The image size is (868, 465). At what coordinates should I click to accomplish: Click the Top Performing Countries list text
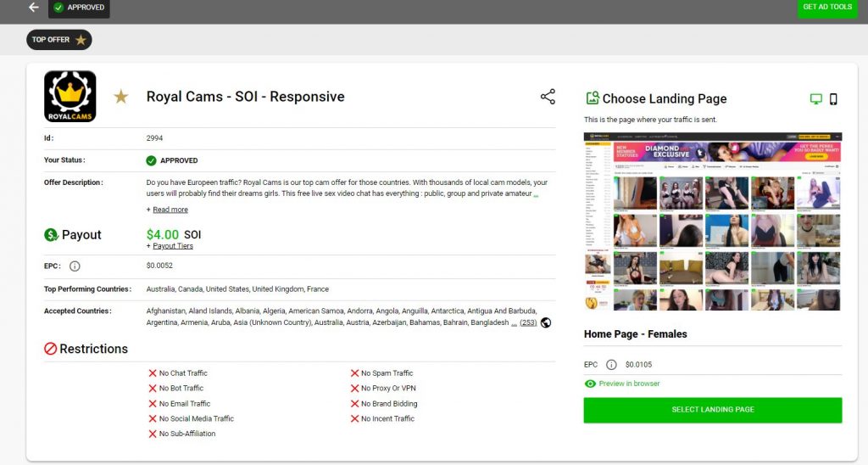coord(237,289)
